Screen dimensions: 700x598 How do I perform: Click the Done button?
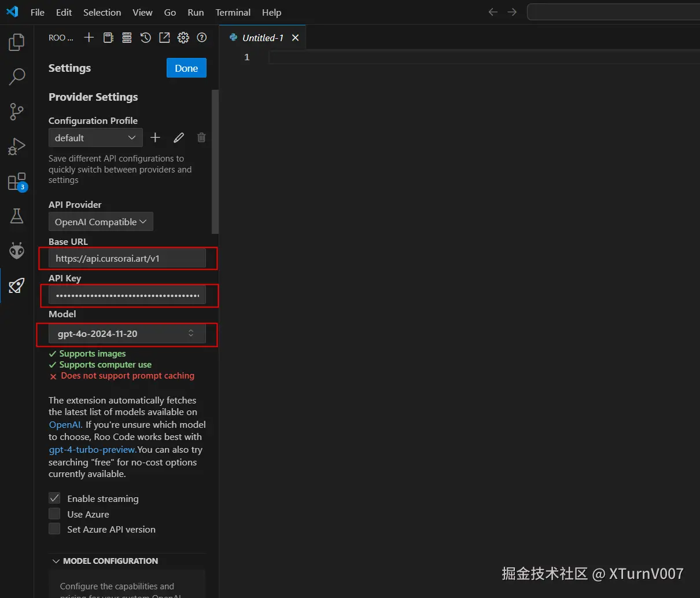pos(186,68)
